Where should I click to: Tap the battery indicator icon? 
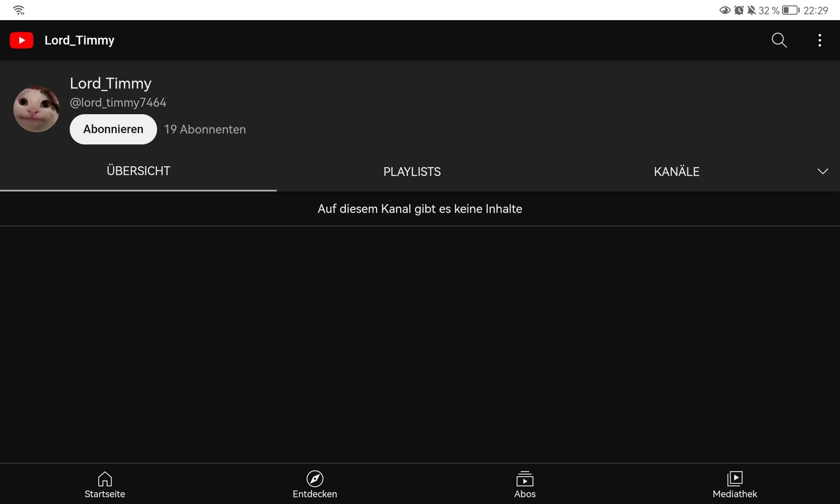point(791,10)
